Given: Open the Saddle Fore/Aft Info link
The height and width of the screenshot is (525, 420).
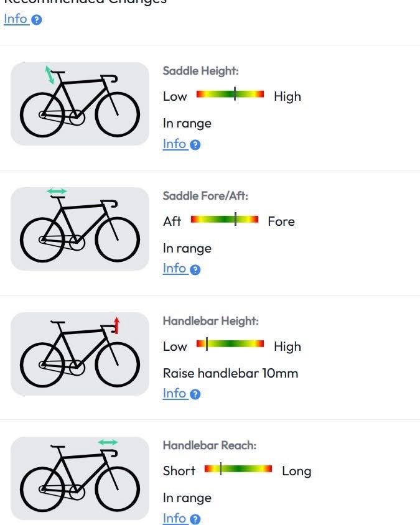Looking at the screenshot, I should pos(174,268).
